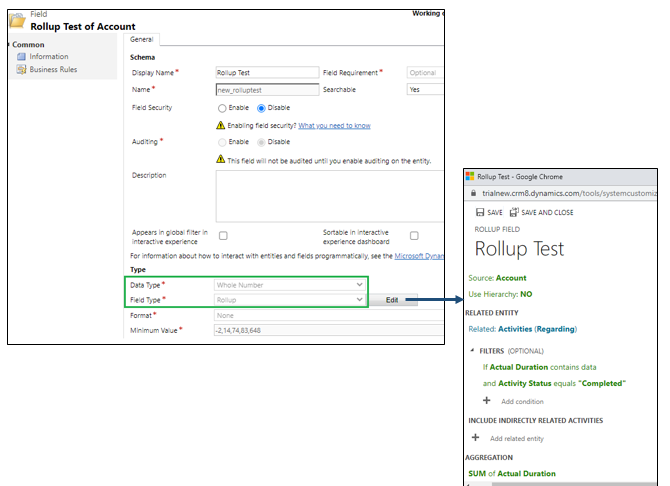Click the field security warning triangle icon
The image size is (670, 486).
(220, 125)
